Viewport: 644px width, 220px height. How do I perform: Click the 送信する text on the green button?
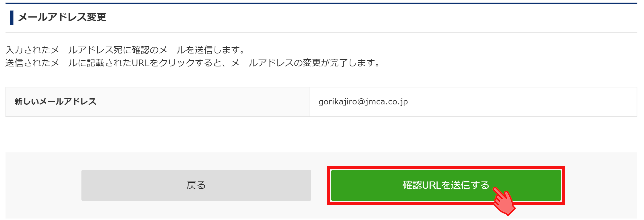click(470, 185)
